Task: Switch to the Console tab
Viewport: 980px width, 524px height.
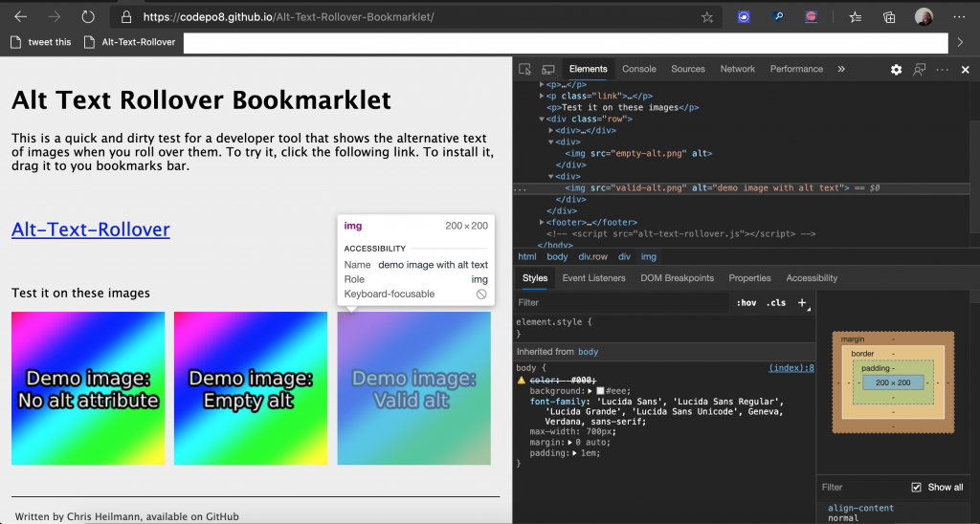Action: point(639,69)
